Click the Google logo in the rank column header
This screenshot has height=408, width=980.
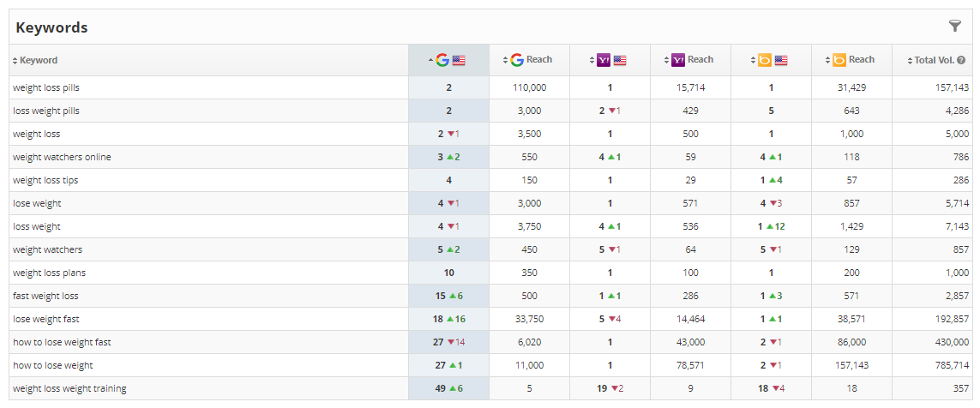coord(442,60)
